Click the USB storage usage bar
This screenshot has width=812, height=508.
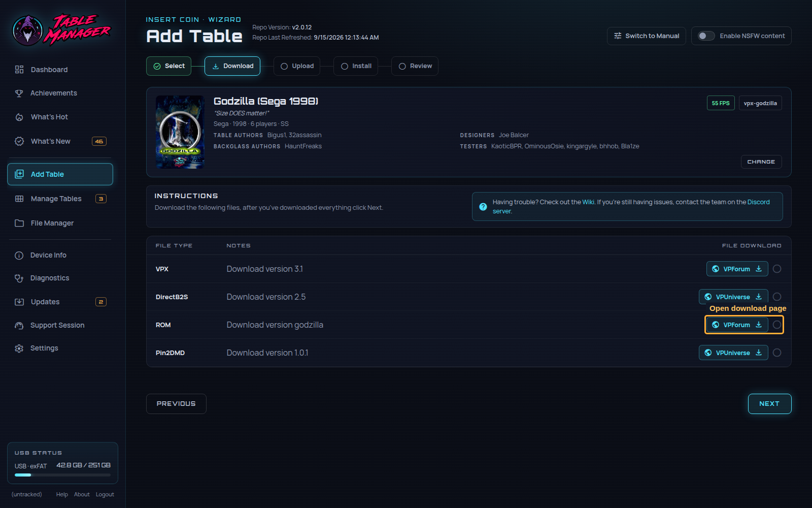pyautogui.click(x=62, y=475)
